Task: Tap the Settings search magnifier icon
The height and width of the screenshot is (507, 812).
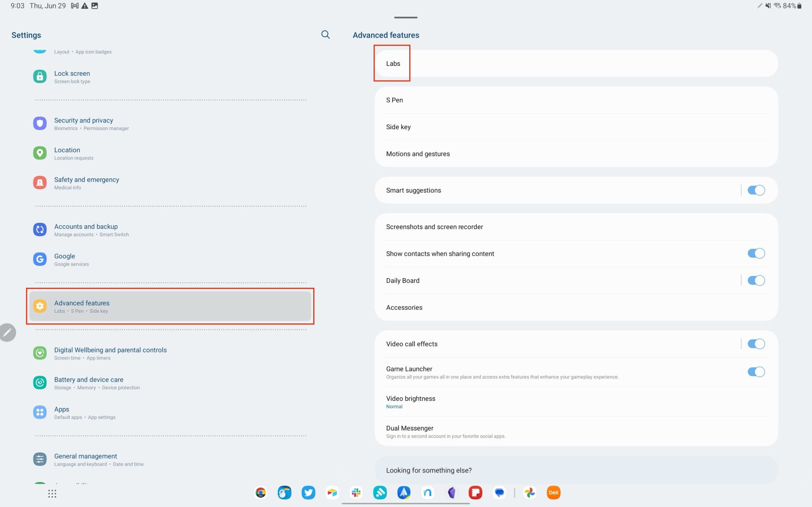Action: pos(325,34)
